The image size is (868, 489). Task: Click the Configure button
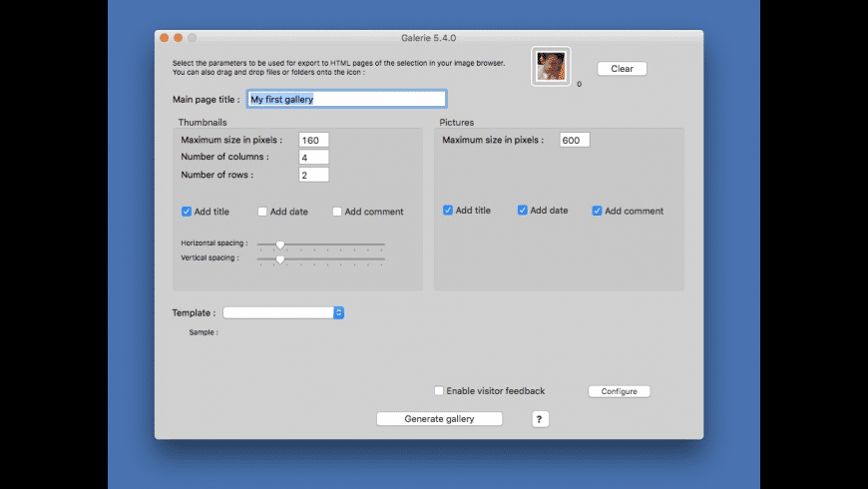point(619,391)
